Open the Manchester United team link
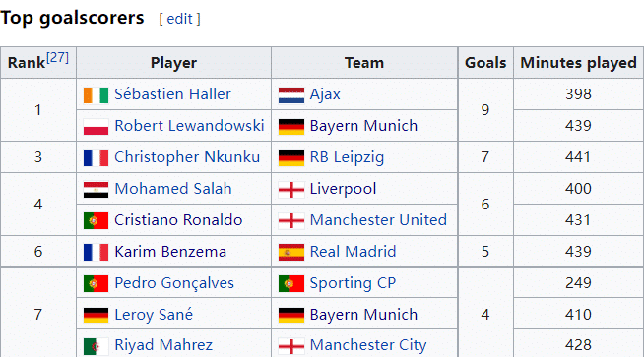Screen dimensions: 644x357 (x=378, y=220)
